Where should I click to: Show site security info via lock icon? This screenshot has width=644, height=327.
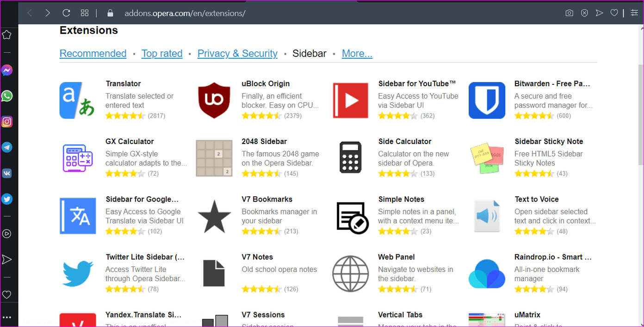coord(110,13)
